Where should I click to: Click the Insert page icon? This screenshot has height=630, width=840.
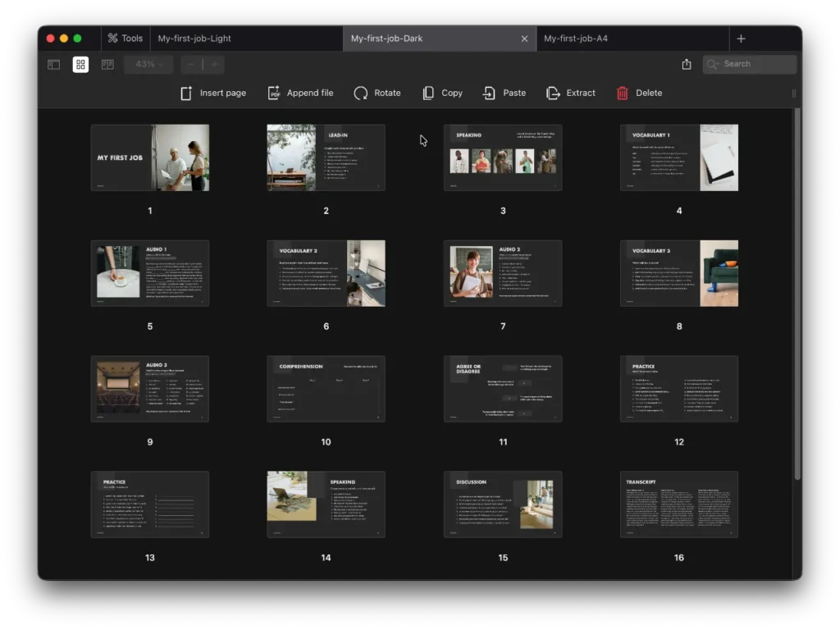point(186,93)
